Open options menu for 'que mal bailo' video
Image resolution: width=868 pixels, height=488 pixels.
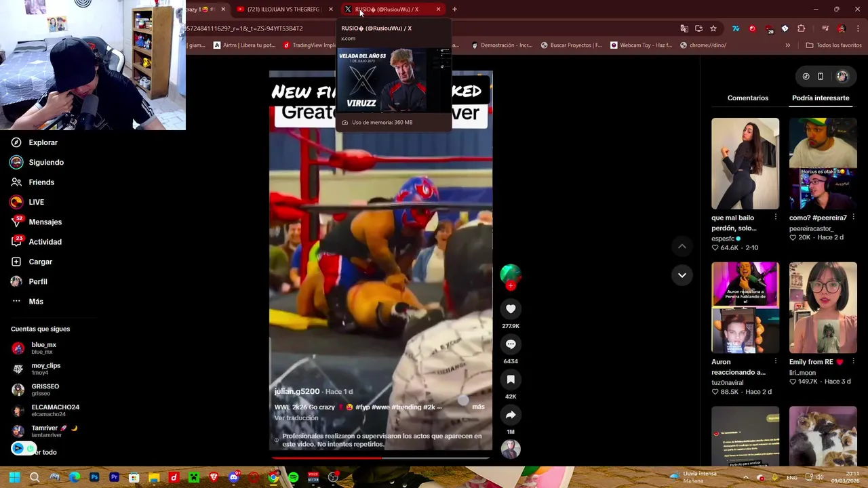[x=775, y=217]
